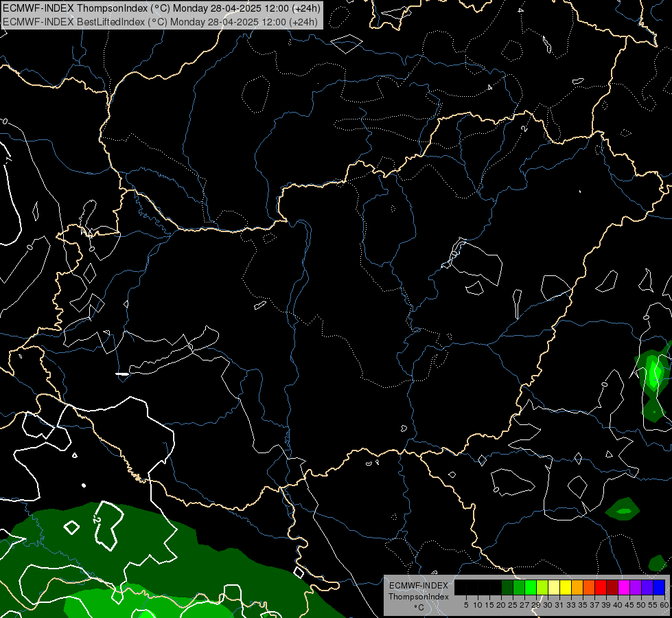672x618 pixels.
Task: Click the legend tick label "5"
Action: point(466,605)
